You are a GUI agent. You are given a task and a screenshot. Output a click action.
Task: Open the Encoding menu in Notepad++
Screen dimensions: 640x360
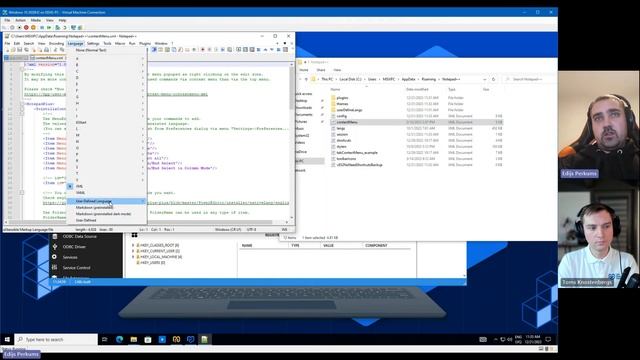point(56,43)
